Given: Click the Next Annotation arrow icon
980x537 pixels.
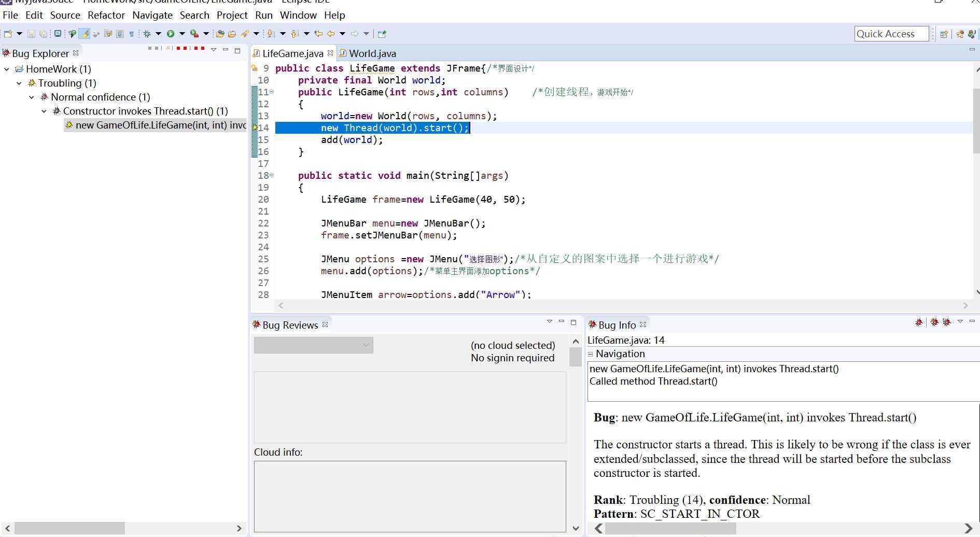Looking at the screenshot, I should tap(271, 34).
